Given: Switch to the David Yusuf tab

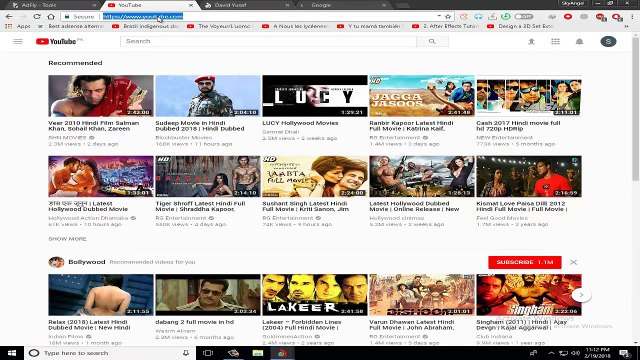Looking at the screenshot, I should tap(246, 5).
